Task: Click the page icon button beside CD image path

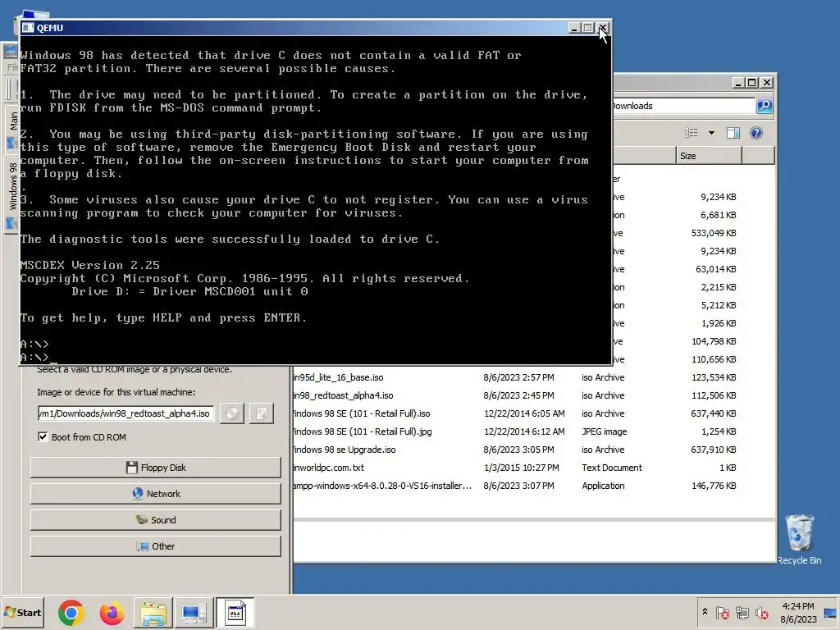Action: [x=262, y=413]
